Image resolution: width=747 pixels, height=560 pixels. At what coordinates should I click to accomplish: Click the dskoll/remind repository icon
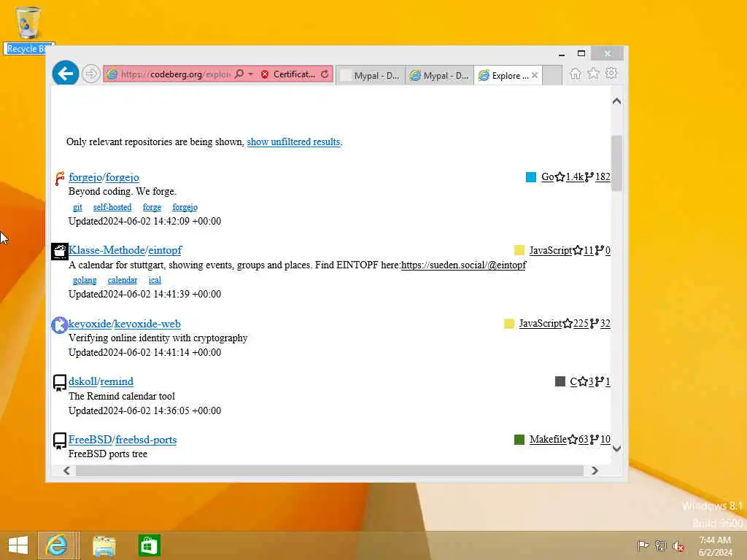point(60,383)
